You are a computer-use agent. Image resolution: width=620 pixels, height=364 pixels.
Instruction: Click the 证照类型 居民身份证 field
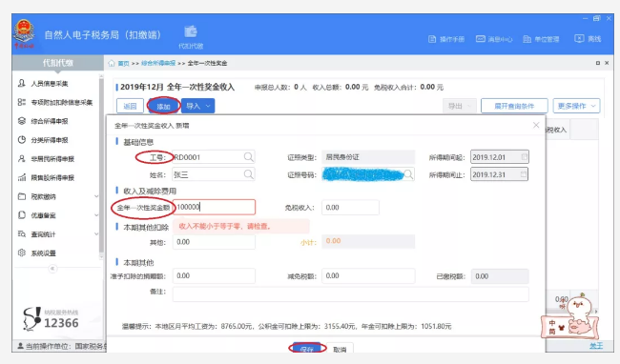(368, 157)
